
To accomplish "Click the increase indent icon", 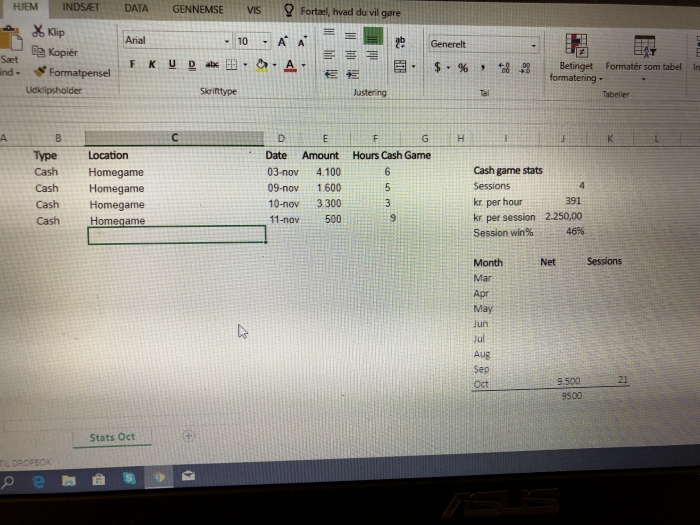I will [353, 74].
